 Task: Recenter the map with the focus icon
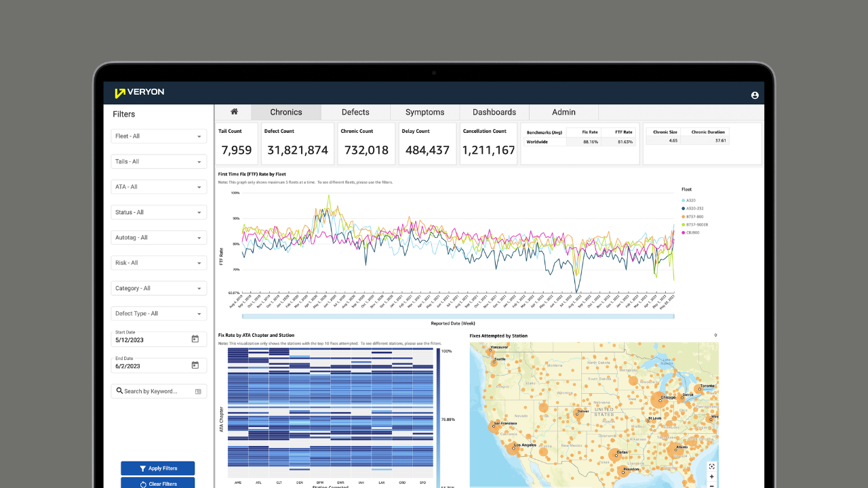point(711,466)
